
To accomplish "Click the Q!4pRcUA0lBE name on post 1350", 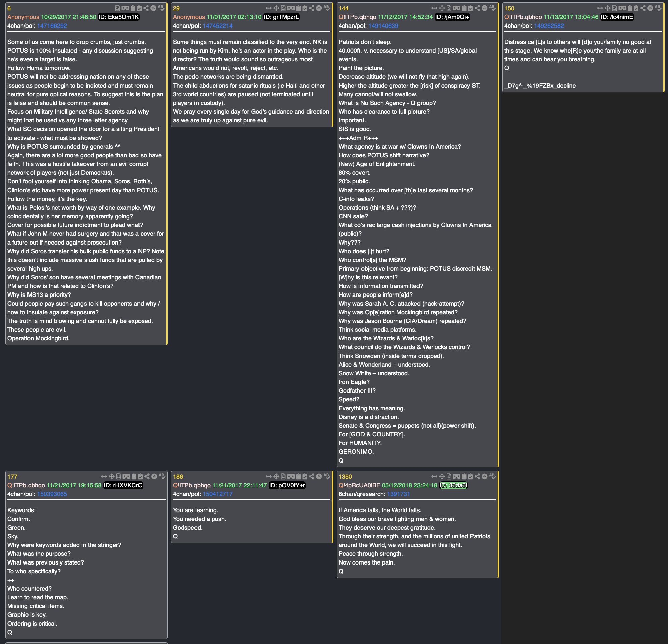I will tap(359, 485).
